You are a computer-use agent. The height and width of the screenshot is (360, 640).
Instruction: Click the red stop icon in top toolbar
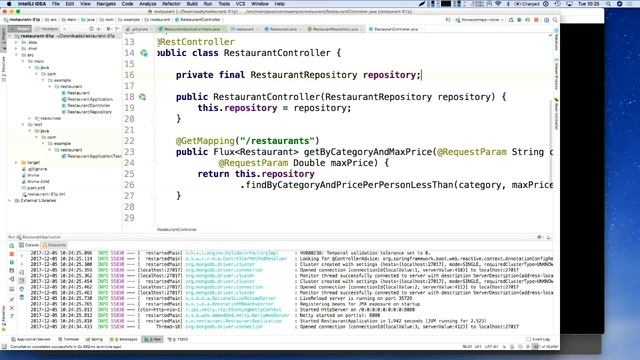536,20
